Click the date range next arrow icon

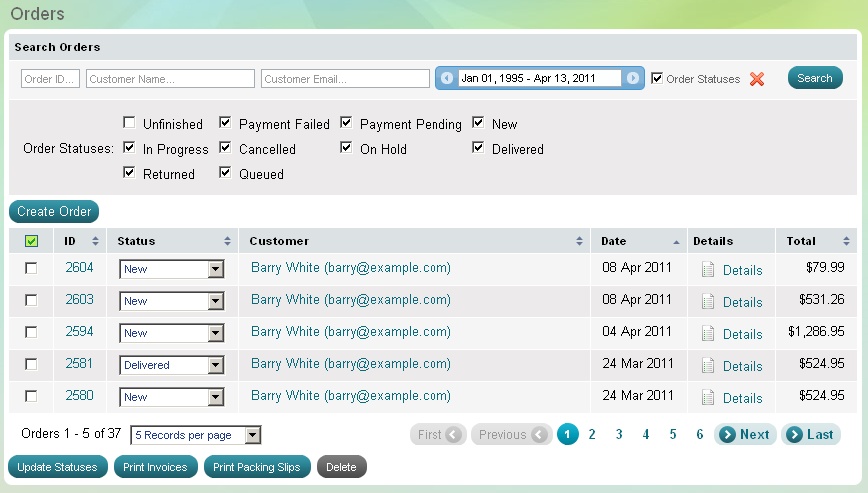(632, 78)
